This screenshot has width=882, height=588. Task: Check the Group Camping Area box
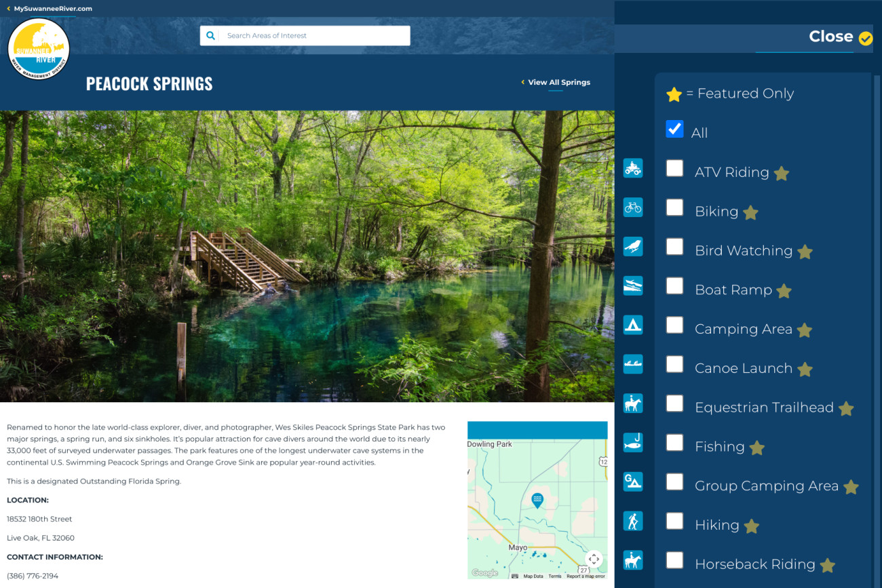pos(674,482)
